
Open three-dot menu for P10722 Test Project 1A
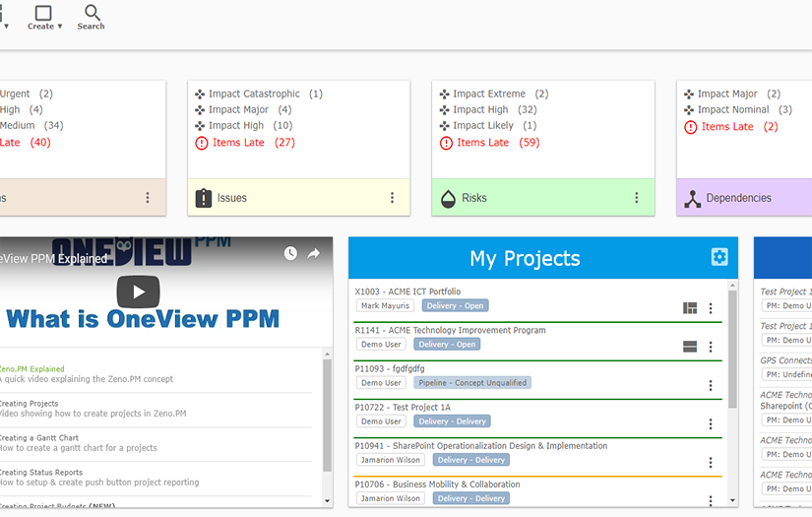(x=711, y=423)
